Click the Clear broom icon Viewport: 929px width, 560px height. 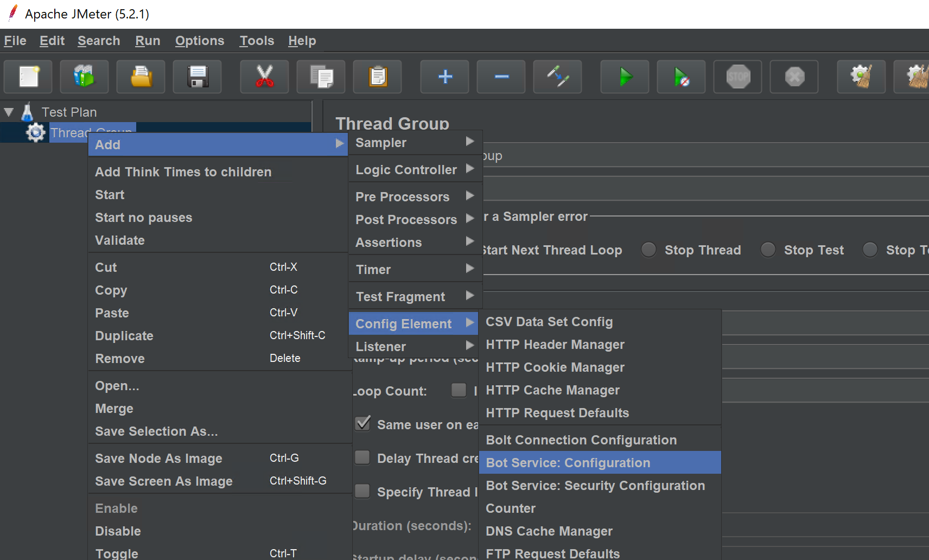(862, 77)
